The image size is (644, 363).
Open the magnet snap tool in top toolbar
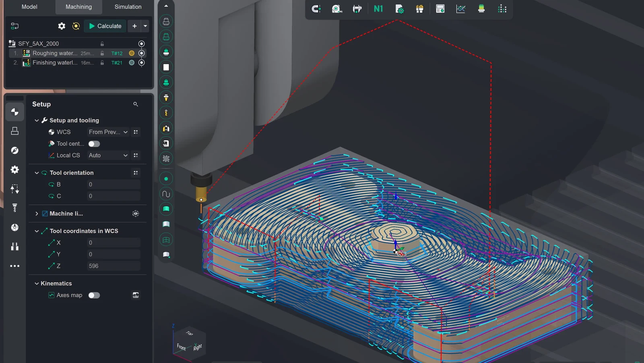point(316,9)
